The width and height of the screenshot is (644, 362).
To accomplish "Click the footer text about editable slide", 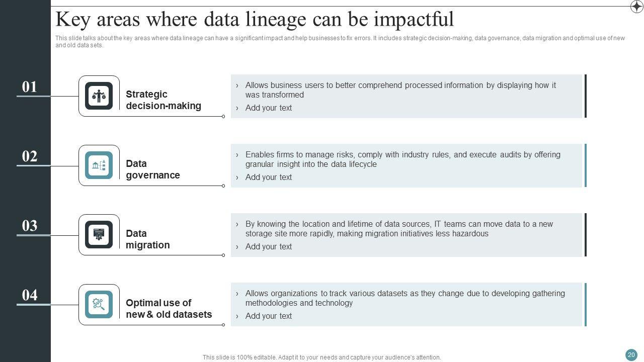I will coord(321,357).
